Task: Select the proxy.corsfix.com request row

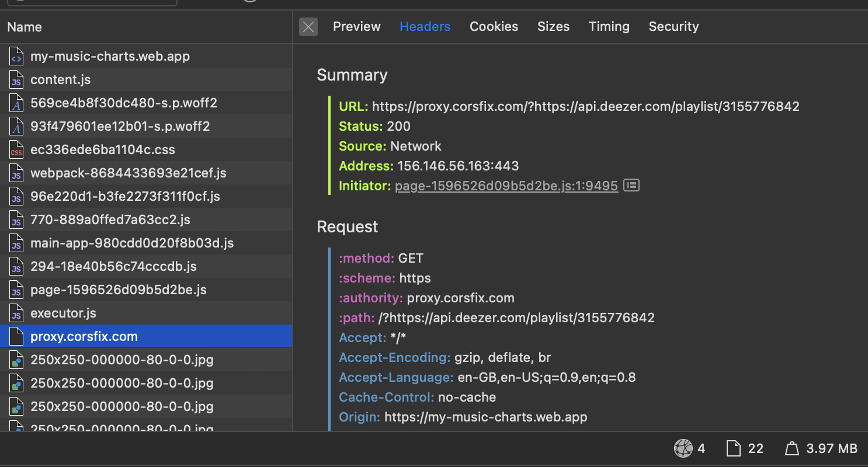Action: 146,337
